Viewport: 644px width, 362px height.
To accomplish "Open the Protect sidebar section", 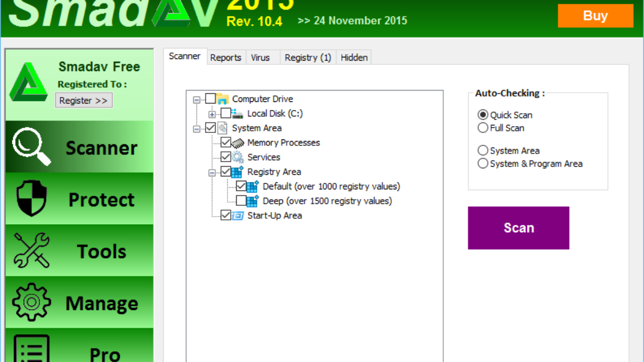I will click(79, 198).
